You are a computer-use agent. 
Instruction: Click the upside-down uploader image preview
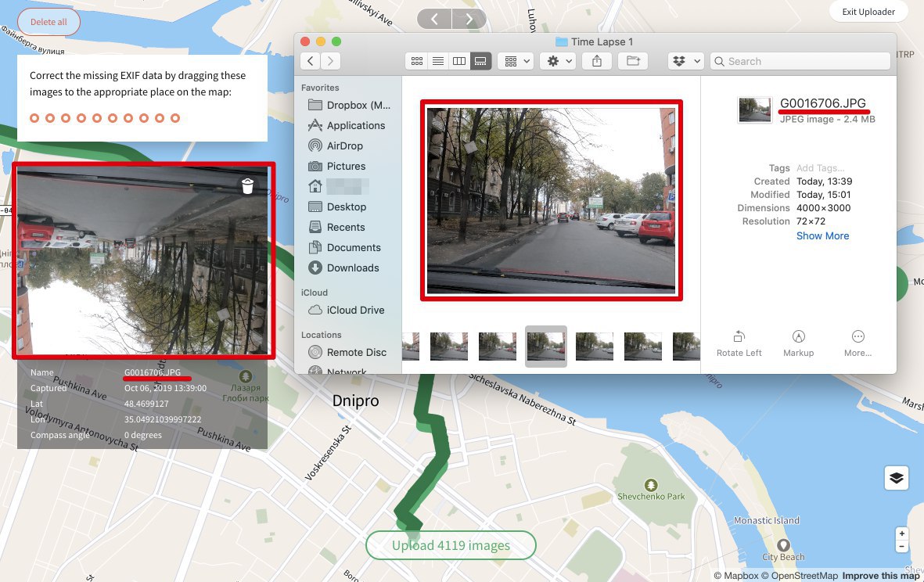tap(143, 260)
